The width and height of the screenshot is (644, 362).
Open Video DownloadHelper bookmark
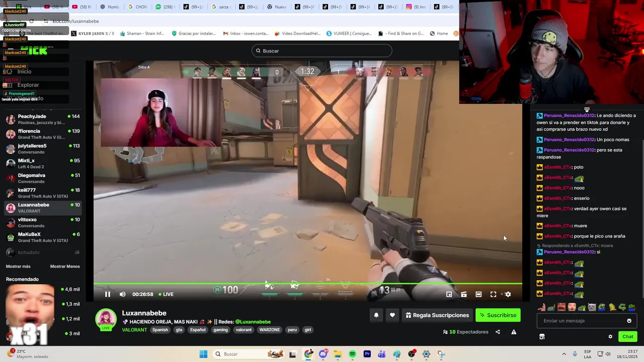[297, 34]
